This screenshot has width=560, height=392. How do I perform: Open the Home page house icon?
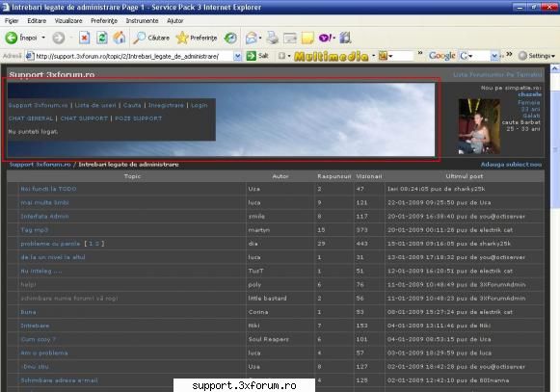click(120, 38)
